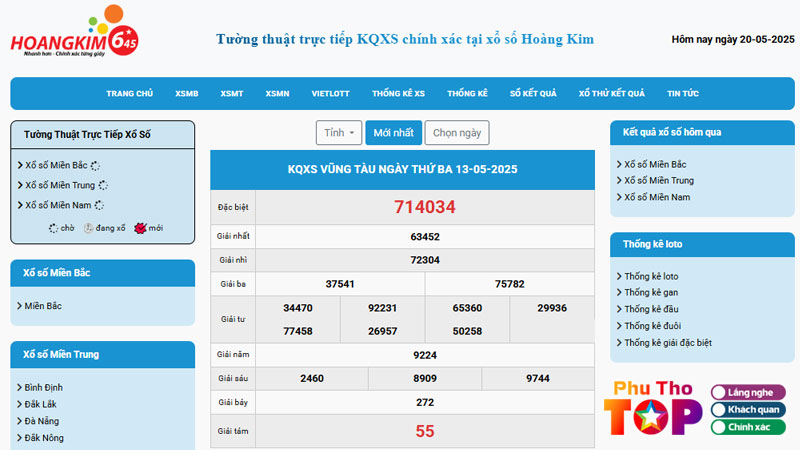Click the special prize number 714034
This screenshot has width=800, height=450.
[424, 207]
